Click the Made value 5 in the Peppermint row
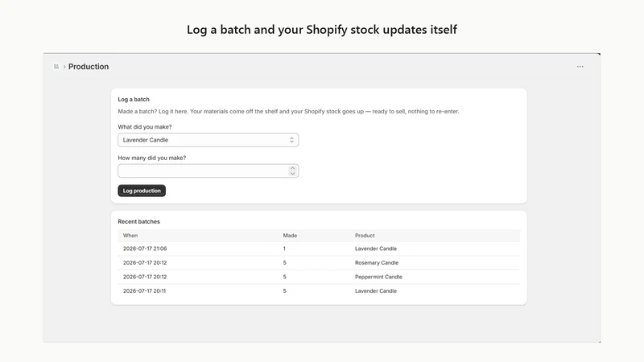Viewport: 644px width, 362px height. pos(285,277)
